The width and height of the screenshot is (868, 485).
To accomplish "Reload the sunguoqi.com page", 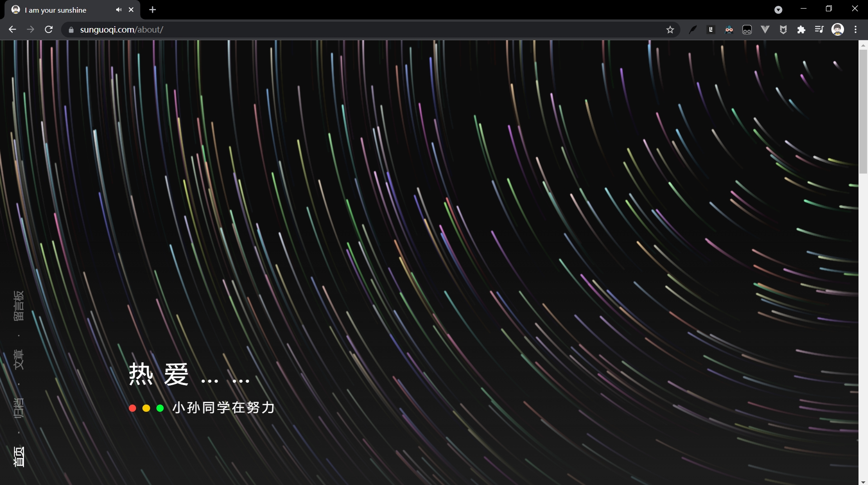I will (x=49, y=29).
